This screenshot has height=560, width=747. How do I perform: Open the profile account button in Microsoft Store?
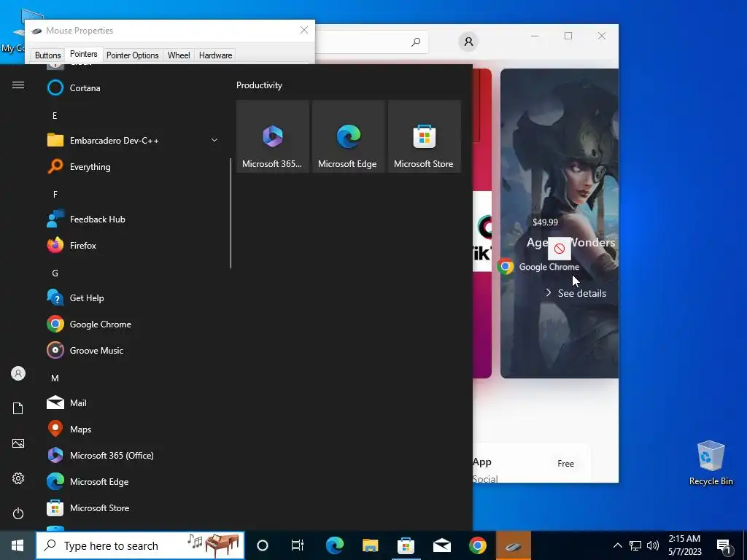tap(468, 42)
